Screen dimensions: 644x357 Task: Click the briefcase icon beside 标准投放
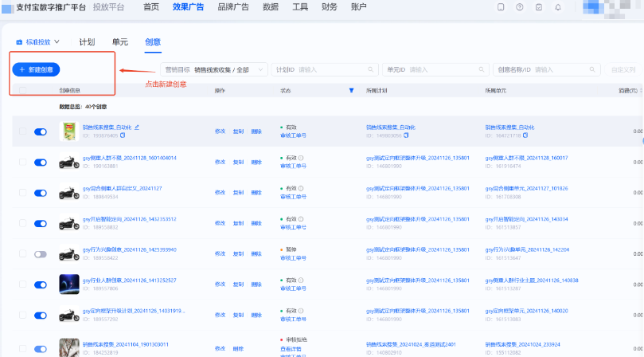tap(19, 42)
